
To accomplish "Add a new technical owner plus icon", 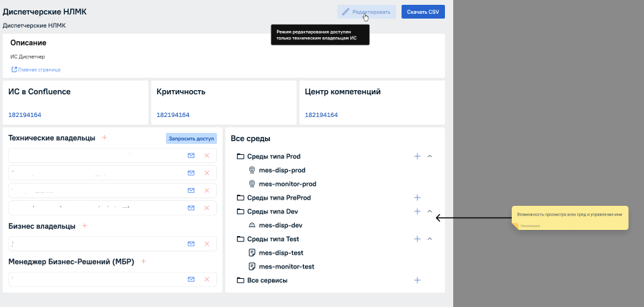I will (105, 138).
